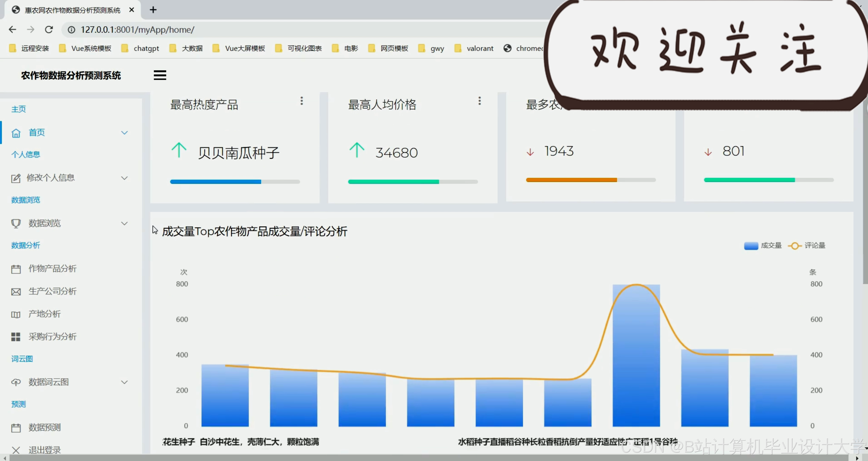The image size is (868, 461).
Task: Click the home icon beside 首页
Action: pyautogui.click(x=16, y=133)
